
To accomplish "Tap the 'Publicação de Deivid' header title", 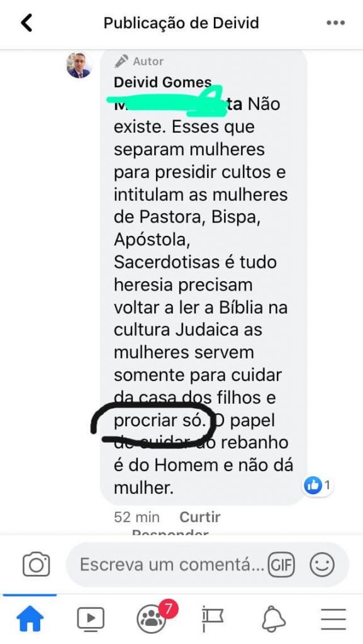I will 181,23.
